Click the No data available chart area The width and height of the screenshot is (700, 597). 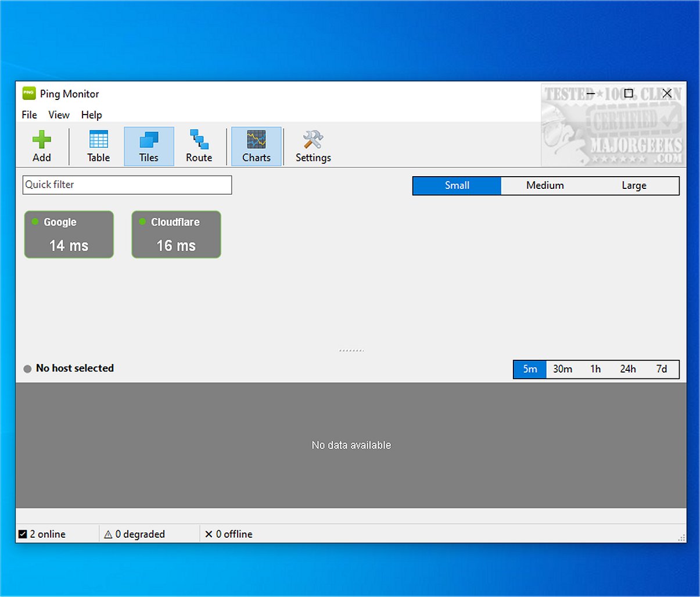(351, 445)
